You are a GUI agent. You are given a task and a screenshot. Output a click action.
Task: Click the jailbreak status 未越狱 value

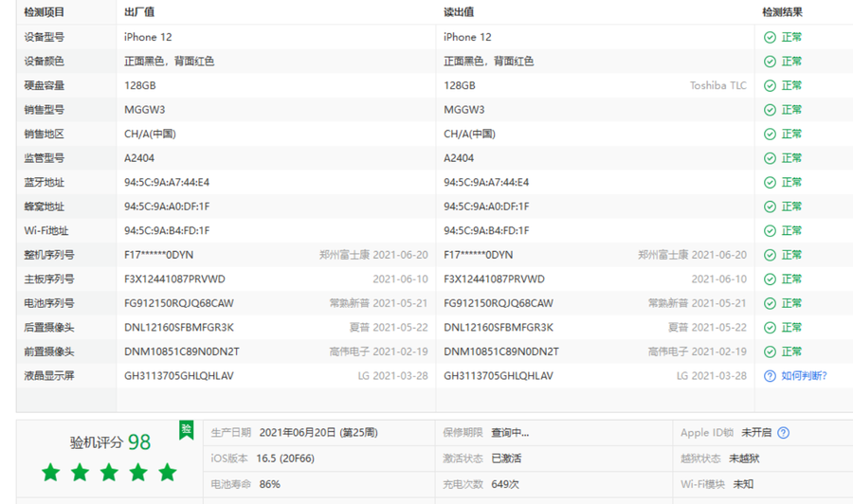[744, 459]
